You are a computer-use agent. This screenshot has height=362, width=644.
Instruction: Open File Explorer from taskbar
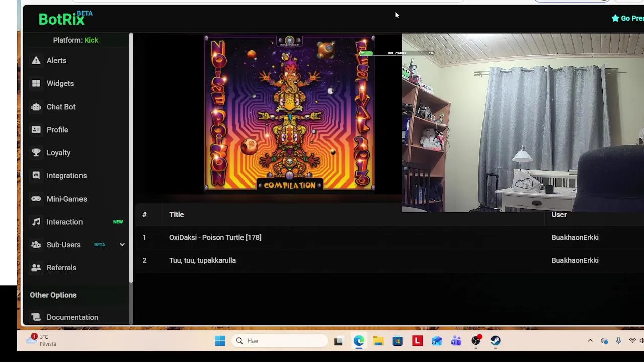378,341
